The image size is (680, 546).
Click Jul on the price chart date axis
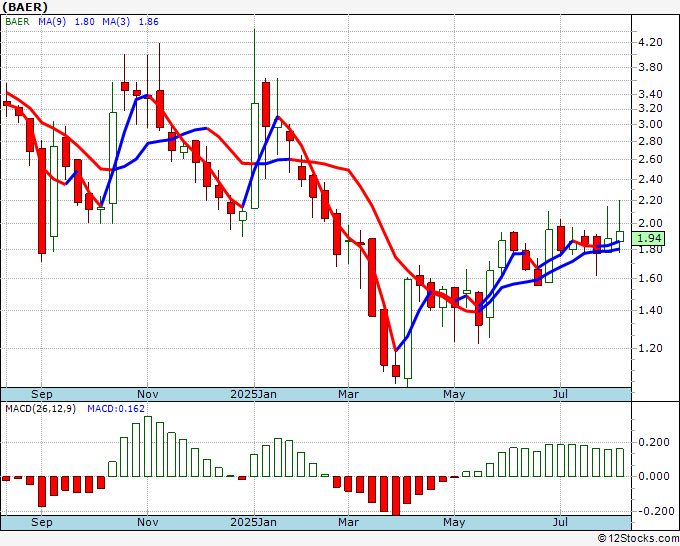coord(560,395)
